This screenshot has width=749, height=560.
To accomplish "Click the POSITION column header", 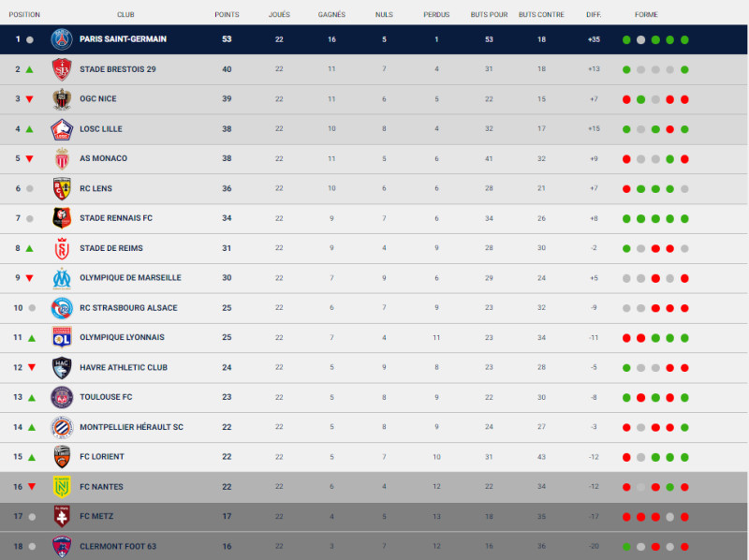I will click(x=24, y=15).
